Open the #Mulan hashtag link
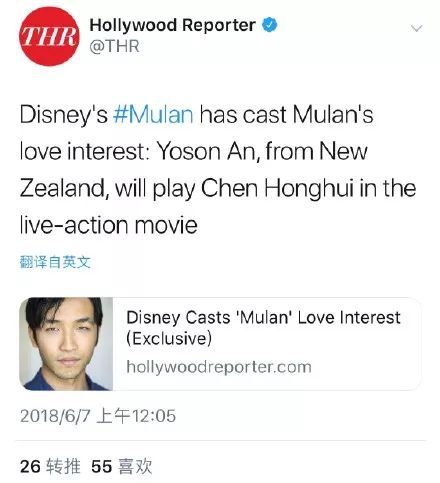Image resolution: width=440 pixels, height=483 pixels. click(153, 115)
